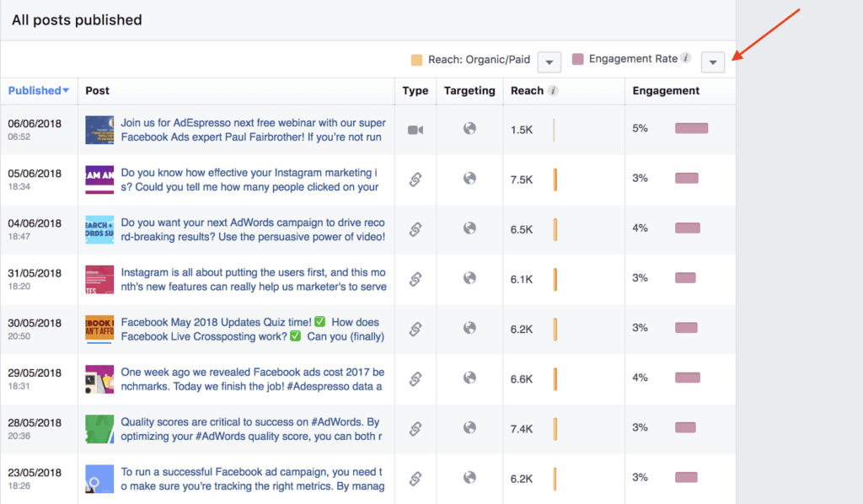Click globe targeting icon for 31/05/2018 post
The height and width of the screenshot is (504, 863).
[x=469, y=278]
